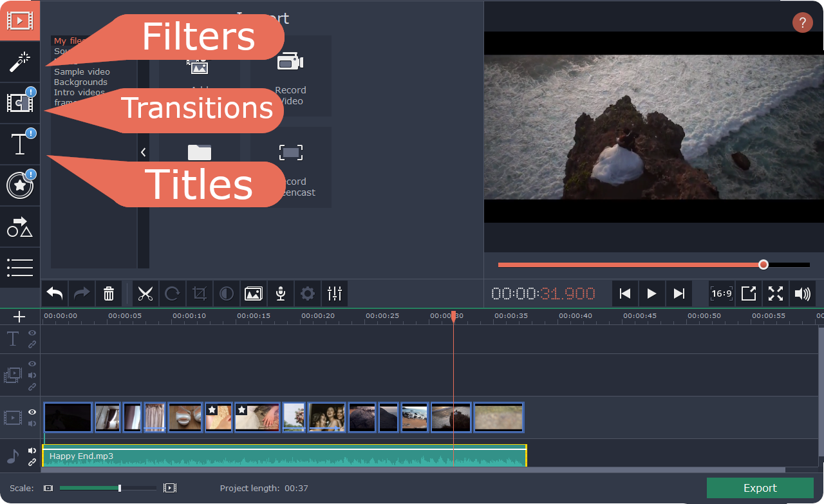Record a voiceover with the microphone icon

[x=280, y=294]
